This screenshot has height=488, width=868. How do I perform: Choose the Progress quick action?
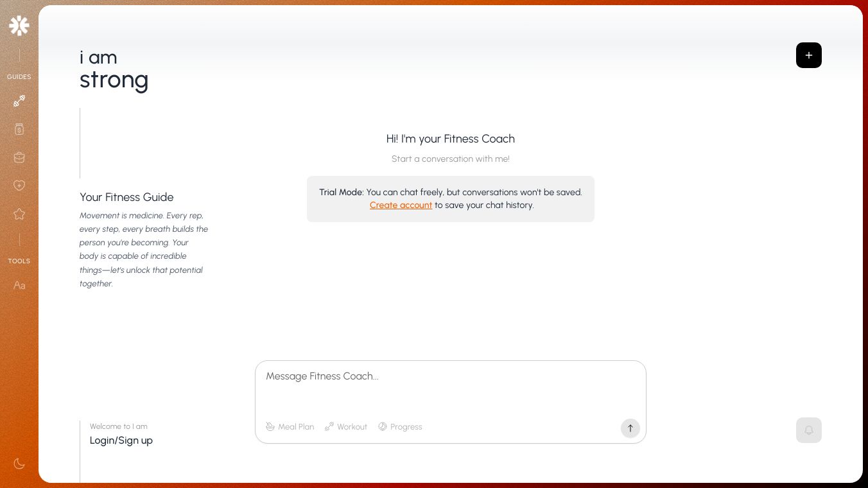pyautogui.click(x=400, y=427)
